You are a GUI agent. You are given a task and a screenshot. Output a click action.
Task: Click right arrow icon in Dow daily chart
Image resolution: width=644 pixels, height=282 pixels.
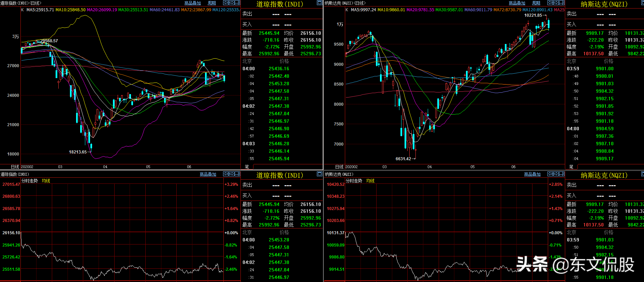click(x=232, y=3)
